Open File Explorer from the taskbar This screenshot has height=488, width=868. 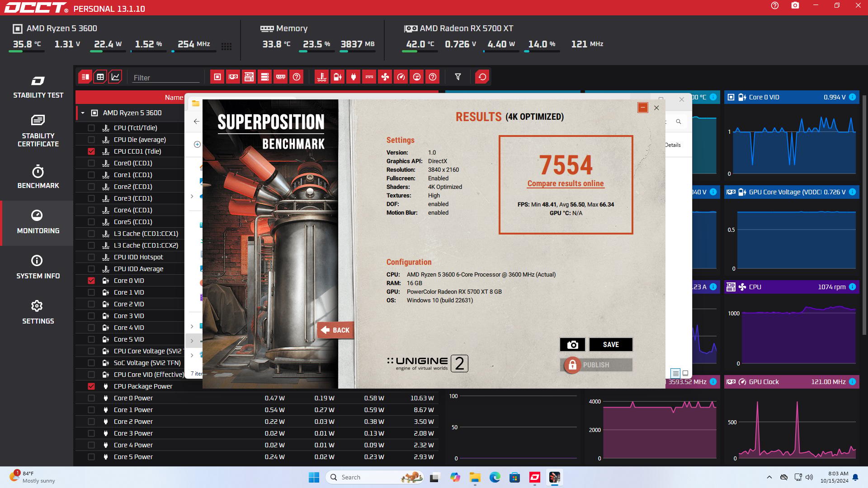pos(475,477)
